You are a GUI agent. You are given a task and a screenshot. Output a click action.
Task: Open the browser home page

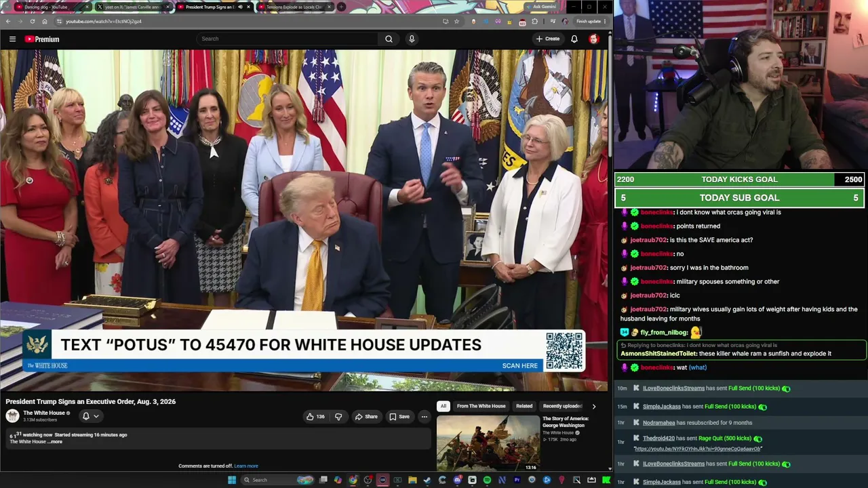44,21
